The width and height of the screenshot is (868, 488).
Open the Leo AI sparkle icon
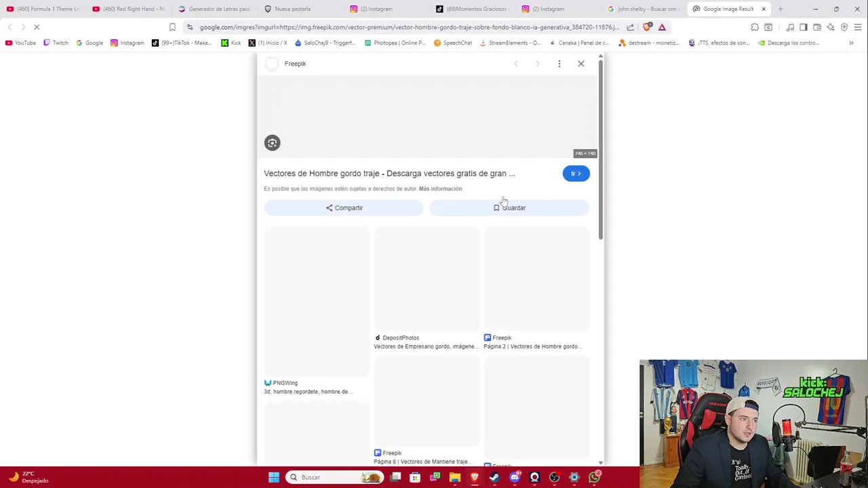tap(831, 27)
